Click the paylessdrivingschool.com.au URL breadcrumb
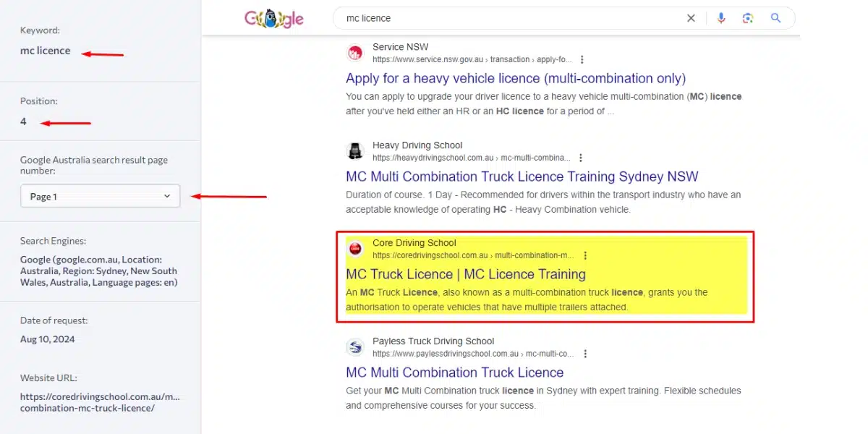 tap(474, 354)
